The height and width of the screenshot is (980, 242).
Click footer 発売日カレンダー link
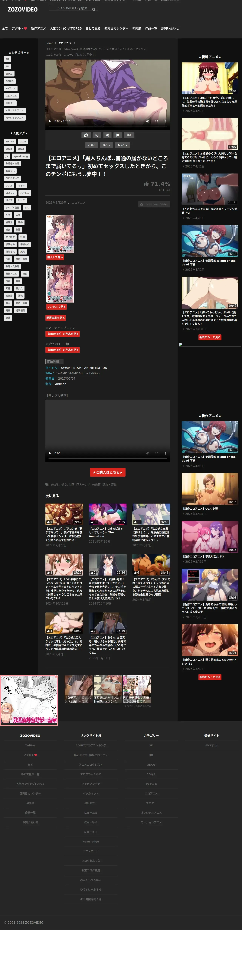[x=30, y=793]
